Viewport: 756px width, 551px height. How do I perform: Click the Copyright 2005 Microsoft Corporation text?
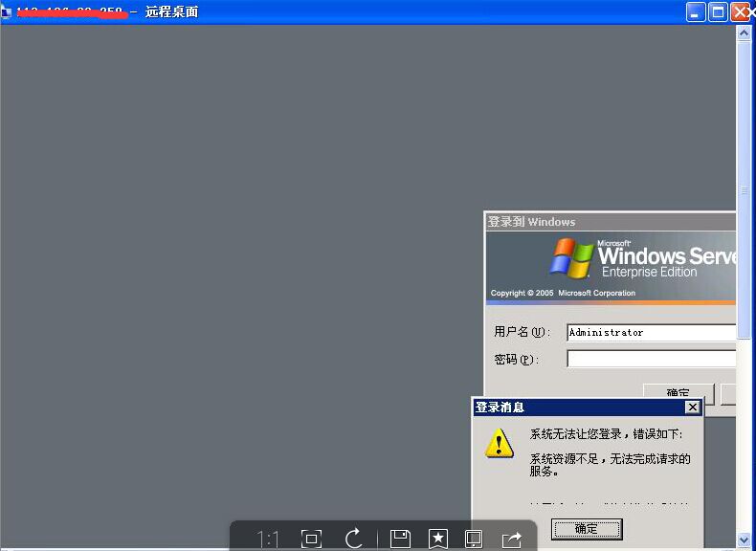point(563,293)
